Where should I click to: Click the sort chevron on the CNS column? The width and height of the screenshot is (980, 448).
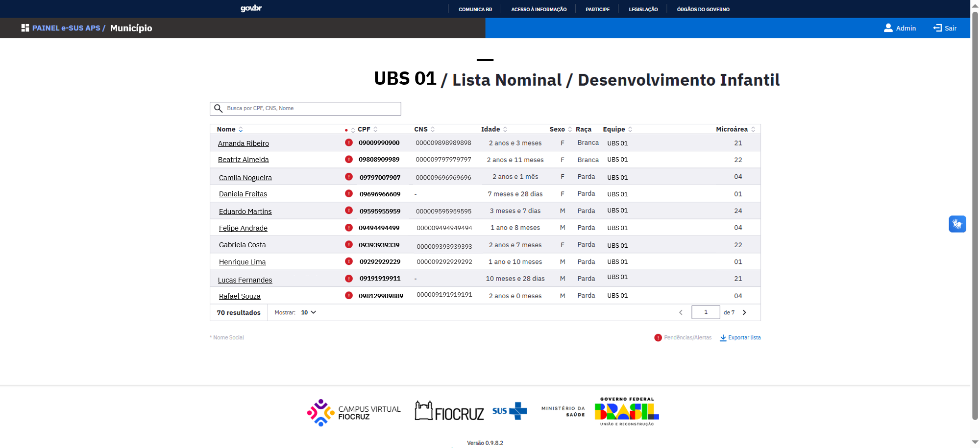(432, 129)
